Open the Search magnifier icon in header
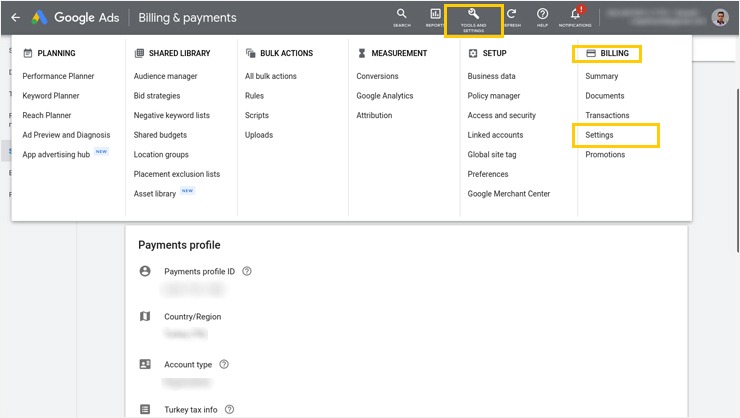Screen dimensions: 740x418 coord(401,15)
